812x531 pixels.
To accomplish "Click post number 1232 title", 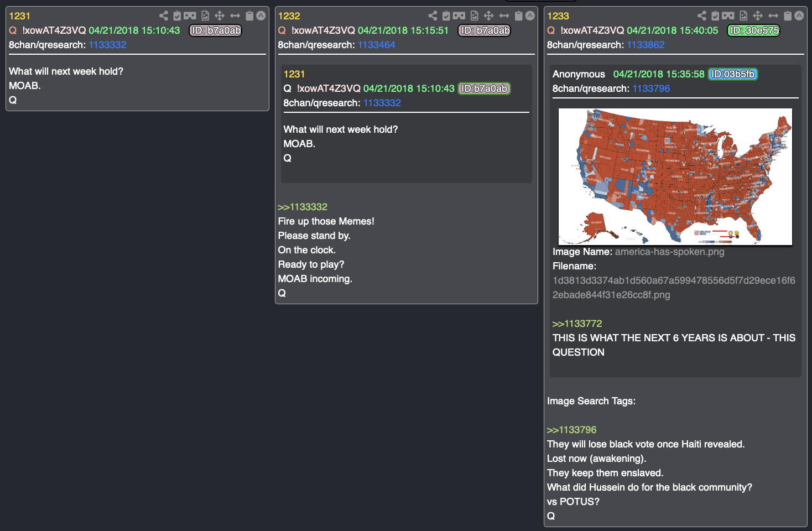I will click(x=289, y=16).
